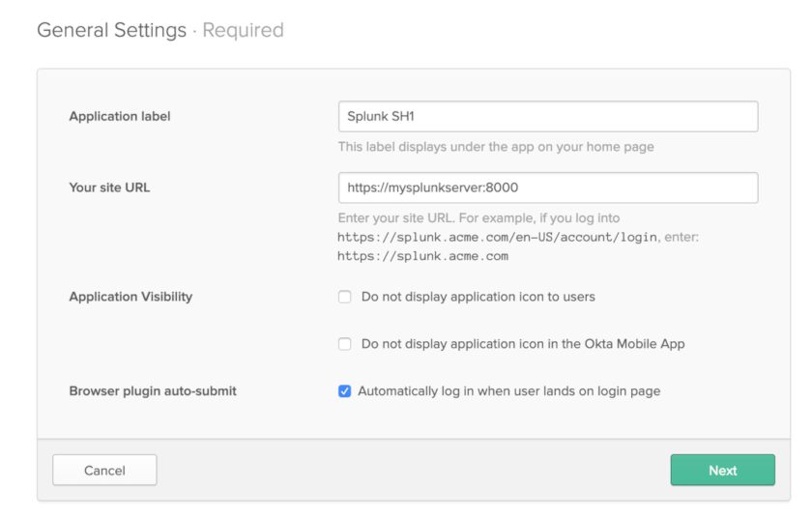Image resolution: width=812 pixels, height=517 pixels.
Task: Click the Cancel button
Action: pyautogui.click(x=104, y=471)
